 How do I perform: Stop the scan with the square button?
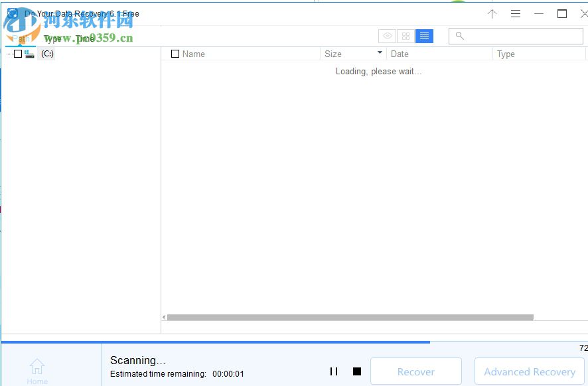(x=357, y=371)
